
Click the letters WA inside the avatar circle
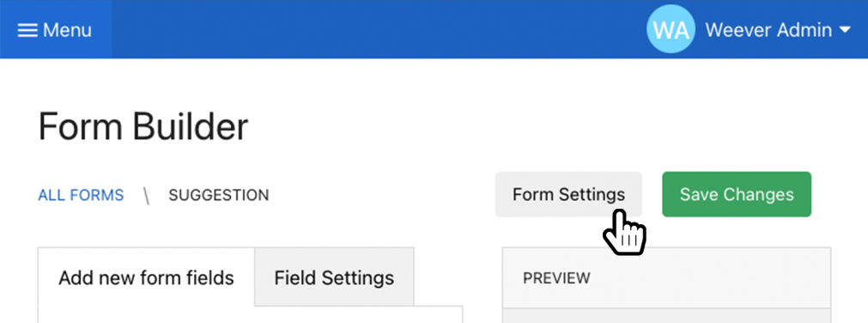671,30
